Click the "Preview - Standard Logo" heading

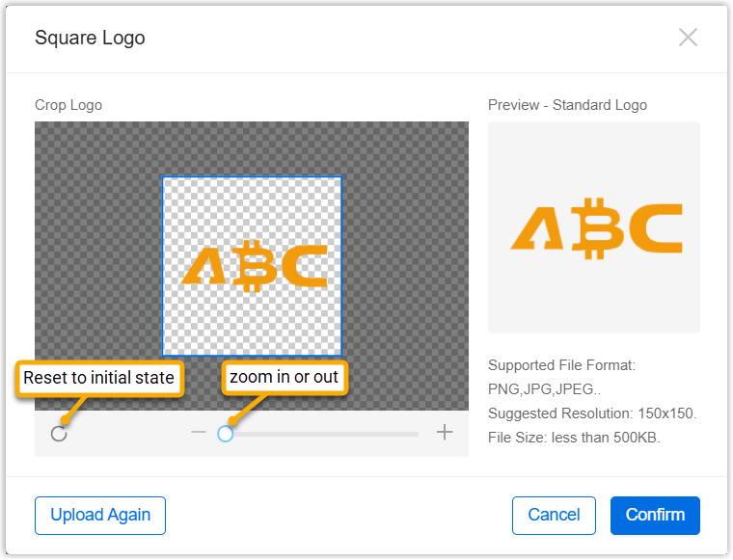coord(567,105)
